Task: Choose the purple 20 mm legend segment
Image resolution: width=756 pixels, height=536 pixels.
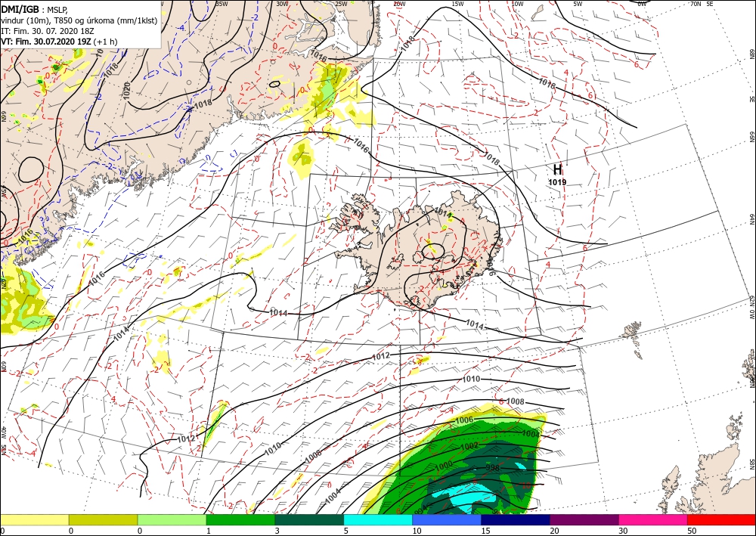Action: coord(584,520)
